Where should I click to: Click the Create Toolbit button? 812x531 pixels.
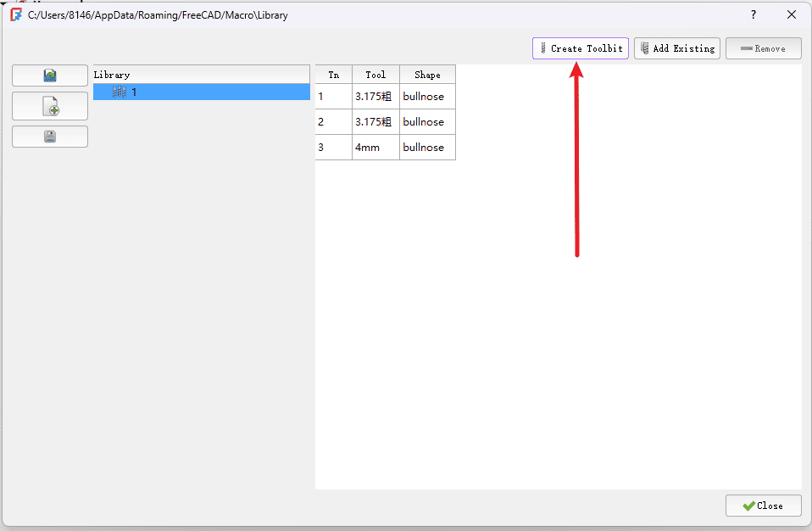pos(581,48)
